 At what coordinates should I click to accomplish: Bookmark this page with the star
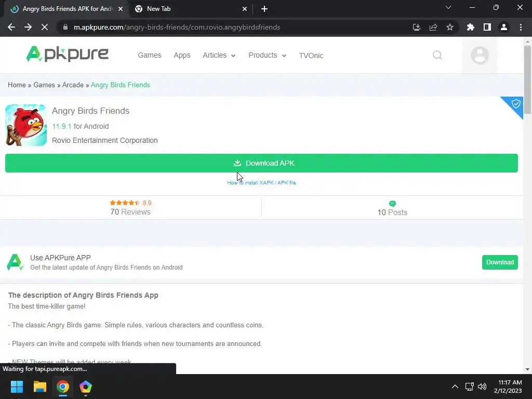450,27
